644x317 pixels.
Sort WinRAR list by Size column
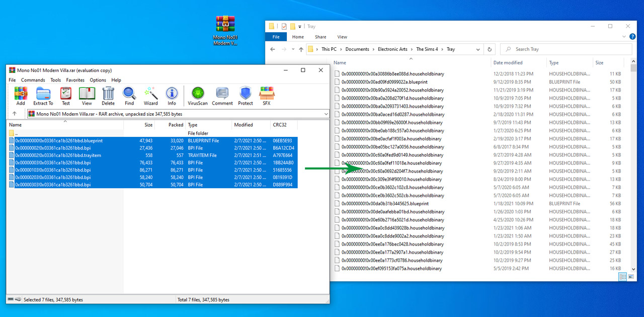point(139,125)
